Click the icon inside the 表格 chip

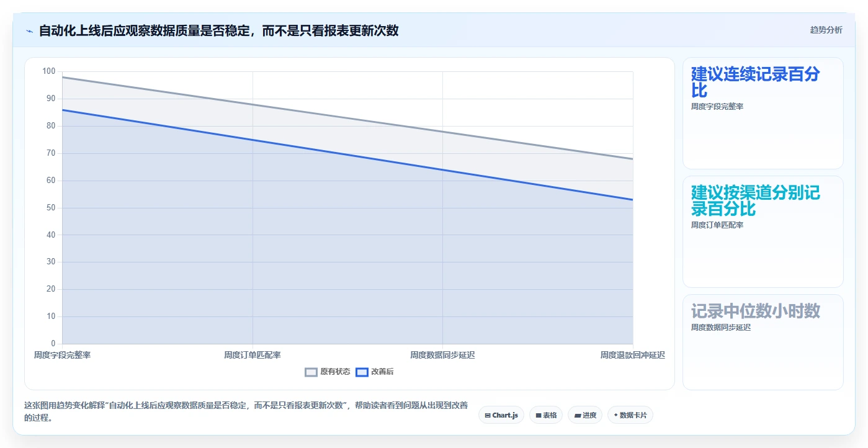click(x=539, y=415)
